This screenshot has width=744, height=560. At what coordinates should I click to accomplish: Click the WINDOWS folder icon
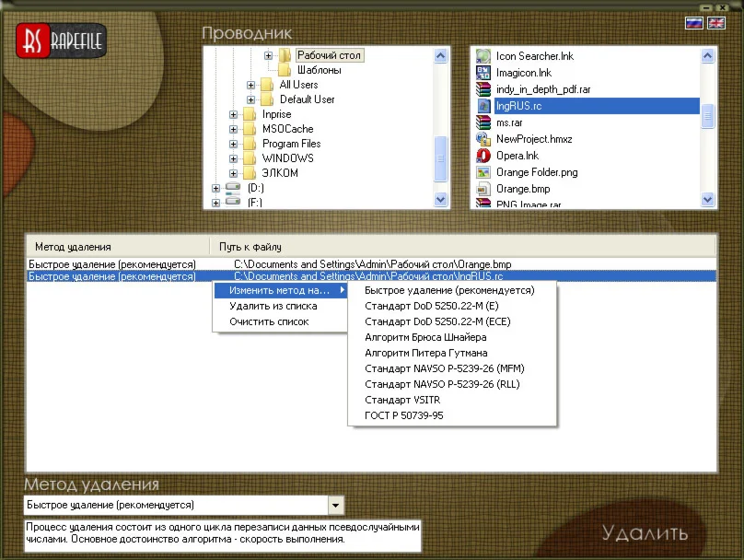250,158
